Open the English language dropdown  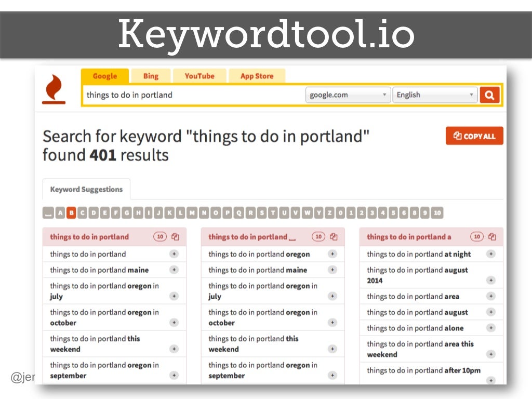point(435,95)
